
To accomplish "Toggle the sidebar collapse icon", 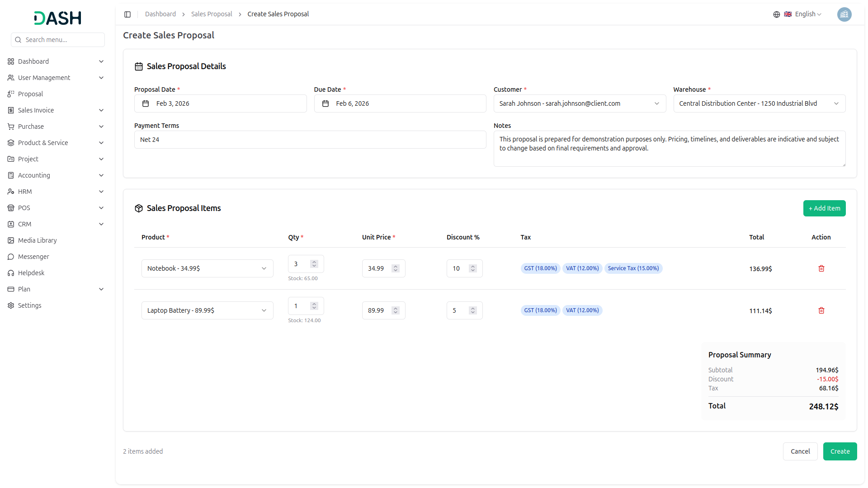I will [127, 14].
